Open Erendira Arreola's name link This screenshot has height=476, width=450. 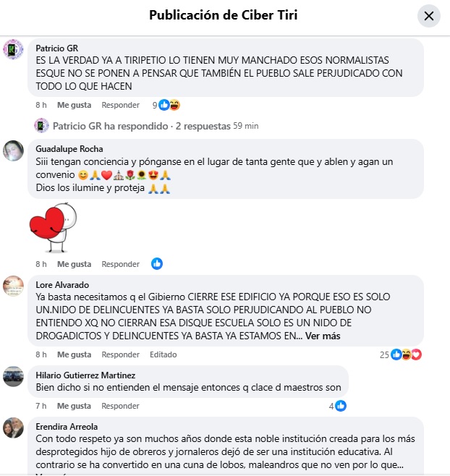67,427
